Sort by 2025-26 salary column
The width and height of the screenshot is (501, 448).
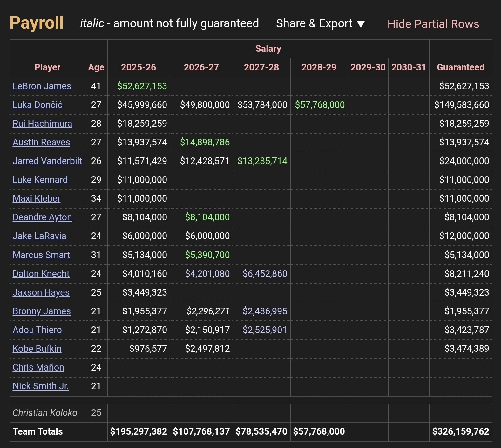tap(139, 67)
